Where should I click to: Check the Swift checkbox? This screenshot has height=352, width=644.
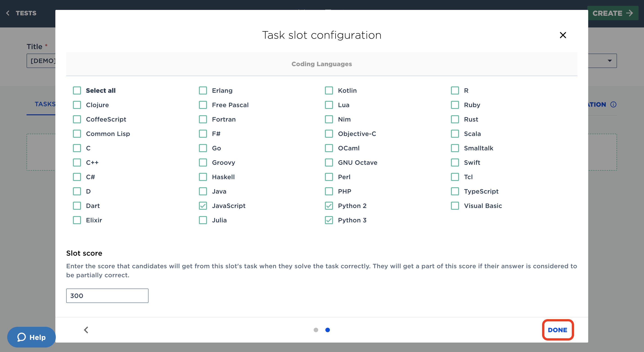click(x=455, y=162)
